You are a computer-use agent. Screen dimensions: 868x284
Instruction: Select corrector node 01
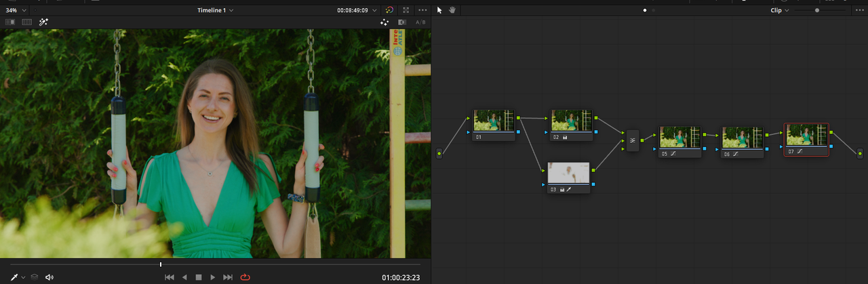pyautogui.click(x=494, y=125)
